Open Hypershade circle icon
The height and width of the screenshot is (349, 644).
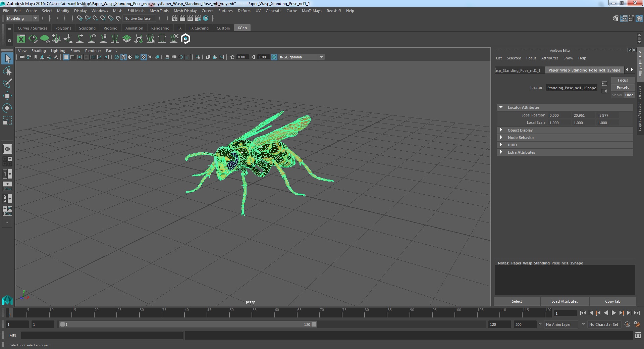[x=206, y=18]
